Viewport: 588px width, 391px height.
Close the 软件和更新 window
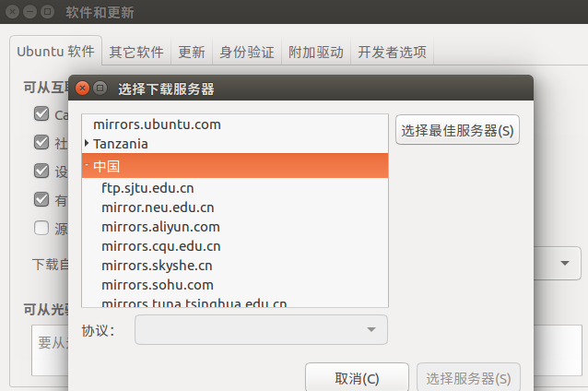(x=12, y=12)
